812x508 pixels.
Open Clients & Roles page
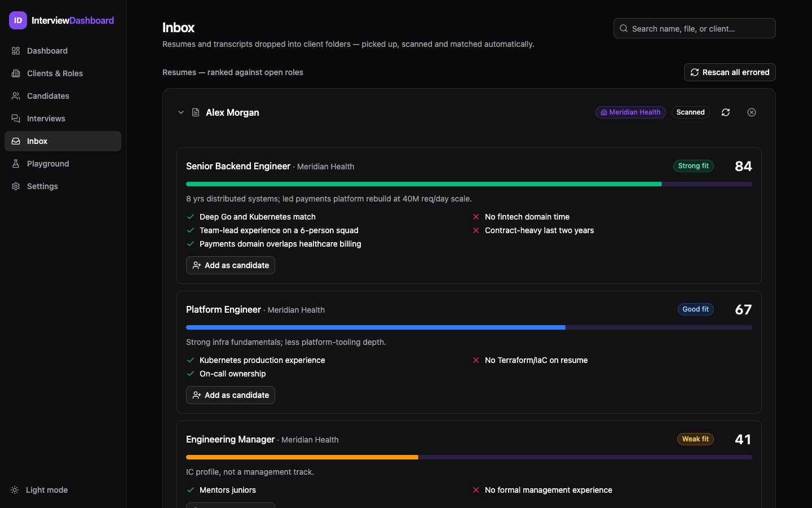tap(63, 73)
